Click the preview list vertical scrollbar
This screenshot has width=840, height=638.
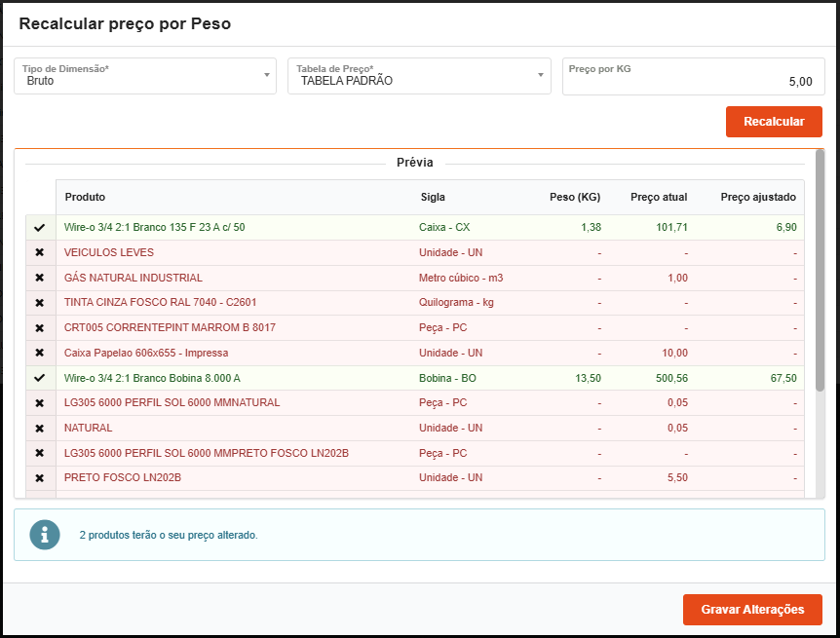point(820,273)
